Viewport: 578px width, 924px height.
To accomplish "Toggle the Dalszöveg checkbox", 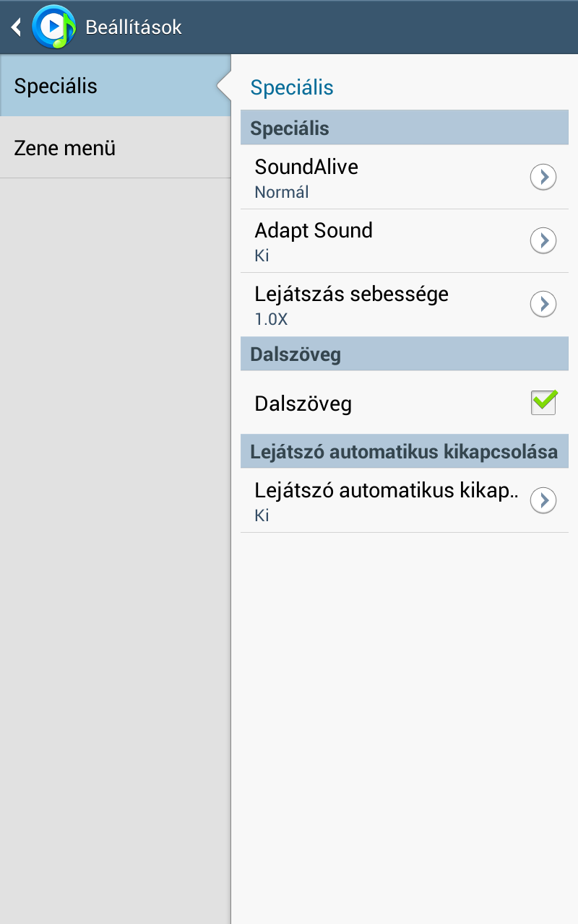I will point(544,403).
